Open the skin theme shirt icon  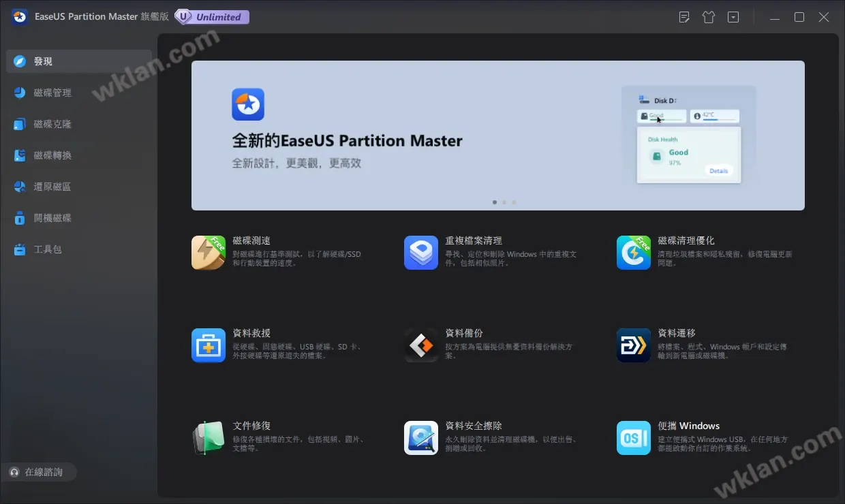click(x=709, y=17)
